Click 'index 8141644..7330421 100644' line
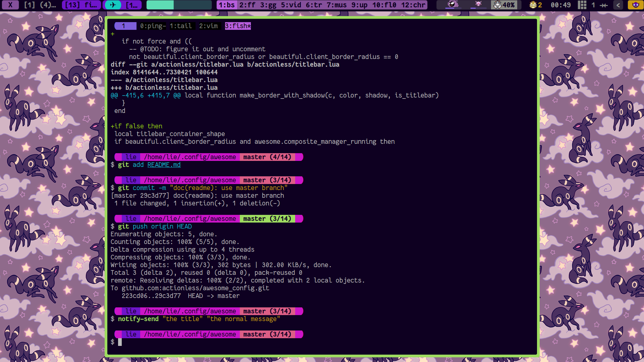 164,72
